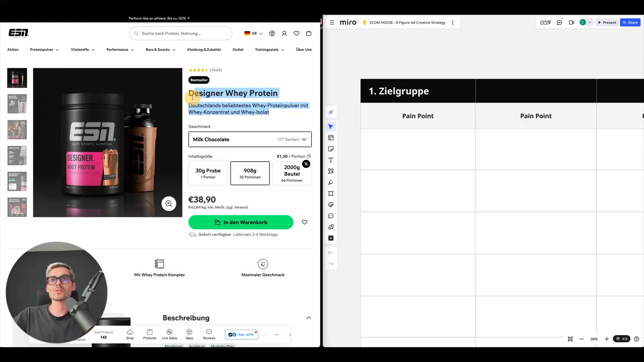Viewport: 644px width, 362px height.
Task: Select the Miro frame tool
Action: coord(331,193)
